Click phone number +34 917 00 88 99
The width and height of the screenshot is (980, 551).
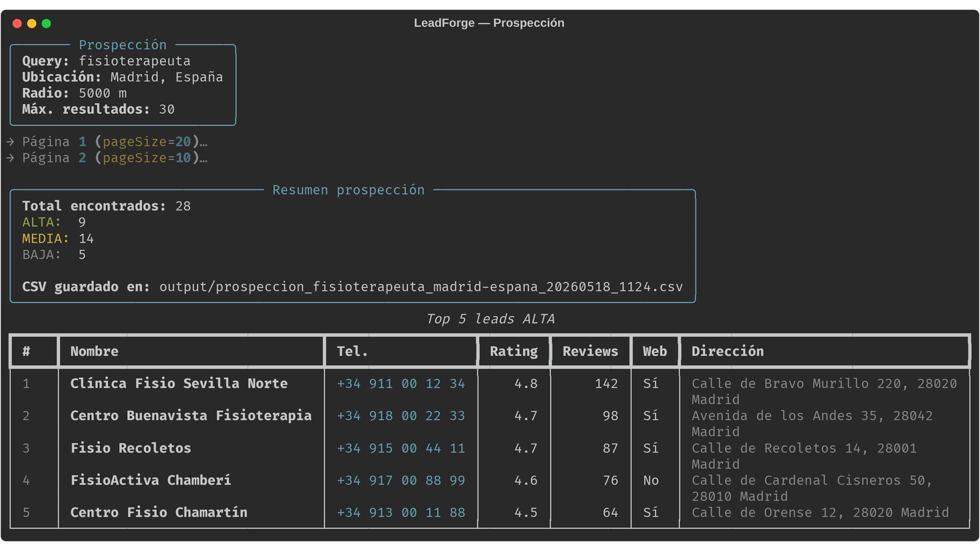click(401, 481)
